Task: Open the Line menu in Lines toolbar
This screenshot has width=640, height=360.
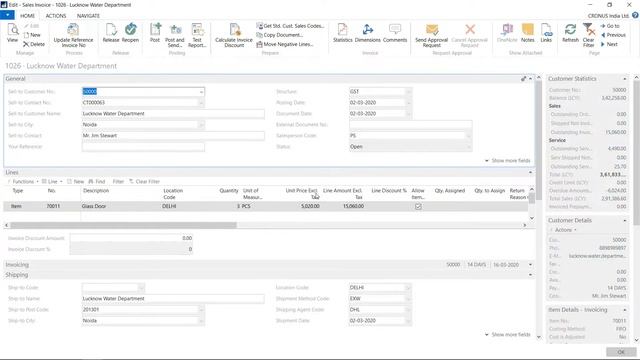Action: (x=52, y=182)
